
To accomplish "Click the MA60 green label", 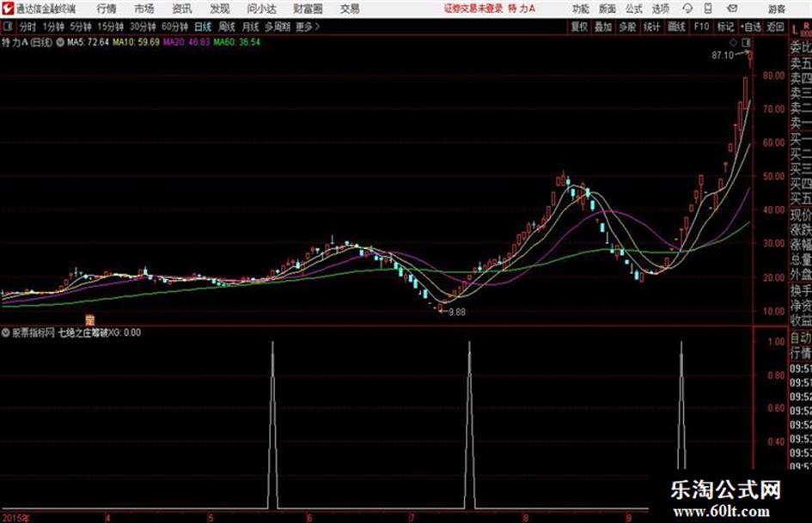I will [236, 42].
